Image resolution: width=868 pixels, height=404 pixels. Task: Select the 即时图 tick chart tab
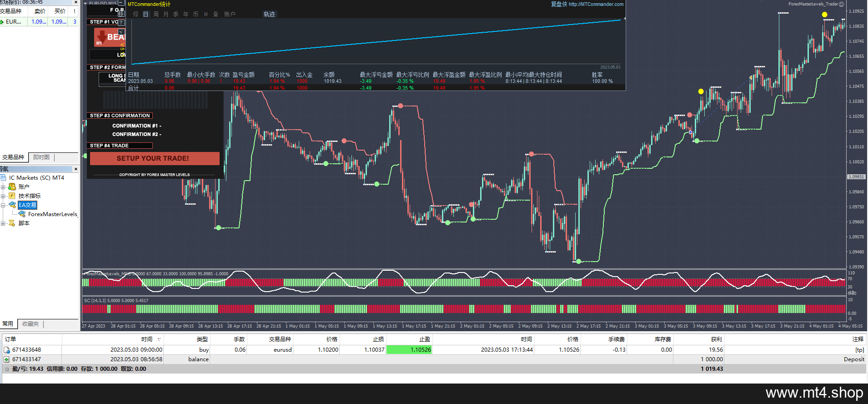point(41,157)
